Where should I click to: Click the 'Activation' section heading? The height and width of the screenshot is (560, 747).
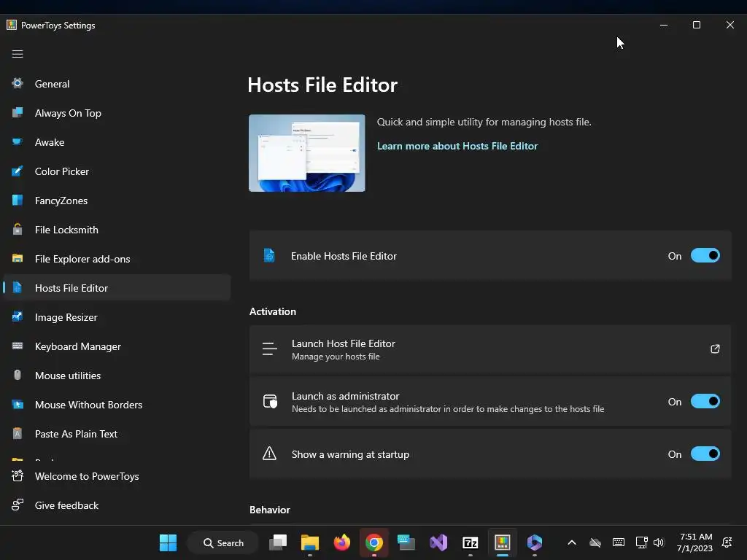pos(273,311)
